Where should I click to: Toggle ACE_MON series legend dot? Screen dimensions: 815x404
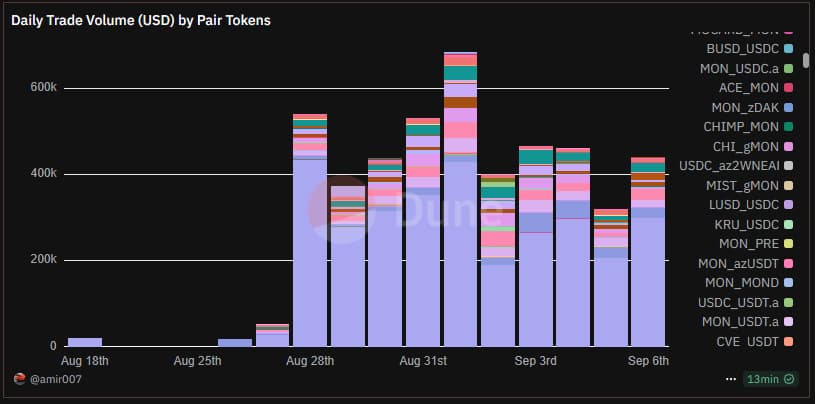[788, 87]
